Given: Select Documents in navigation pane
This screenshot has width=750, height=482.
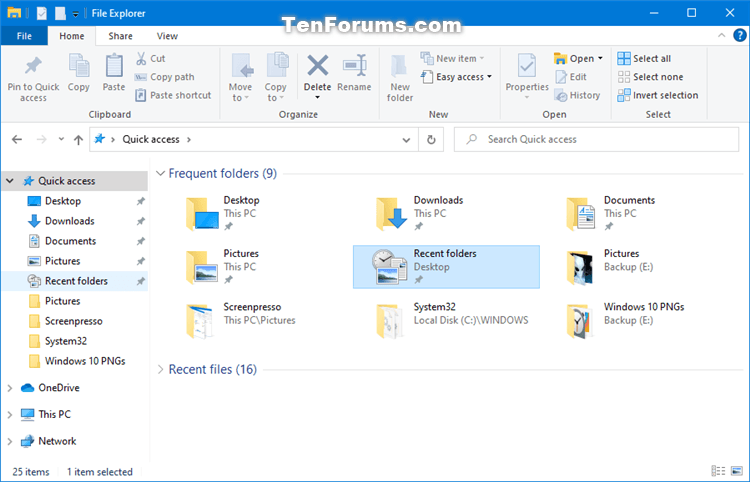Looking at the screenshot, I should tap(75, 241).
